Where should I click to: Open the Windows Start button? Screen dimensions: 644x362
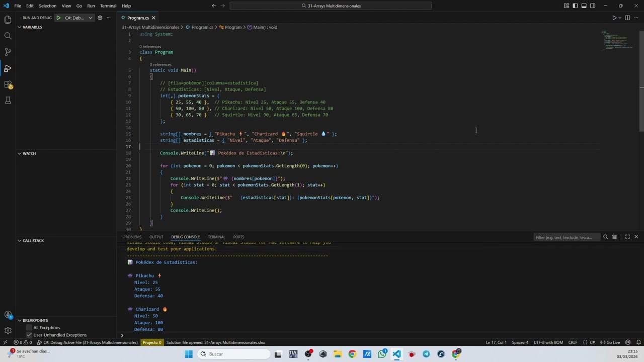click(189, 354)
